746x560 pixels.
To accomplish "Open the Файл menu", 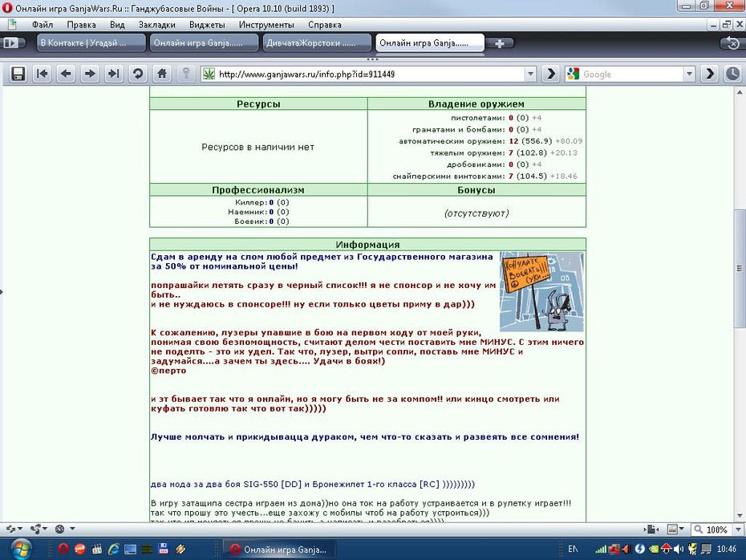I will pyautogui.click(x=43, y=25).
